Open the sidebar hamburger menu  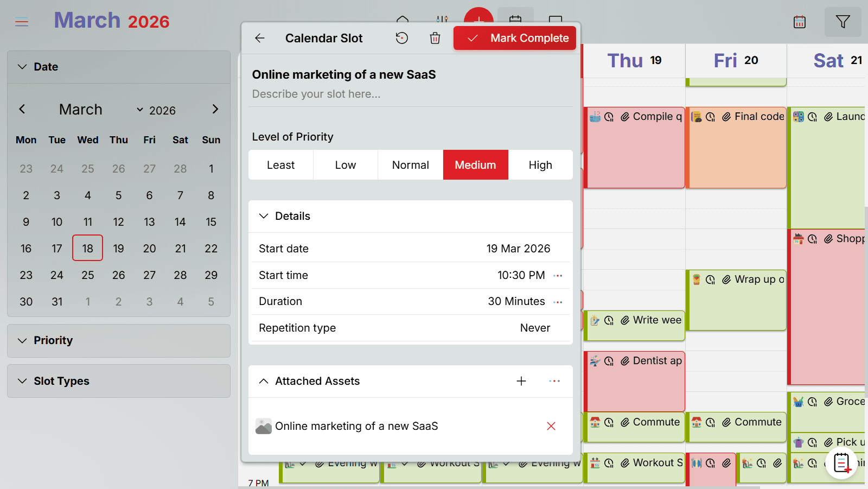[x=22, y=22]
